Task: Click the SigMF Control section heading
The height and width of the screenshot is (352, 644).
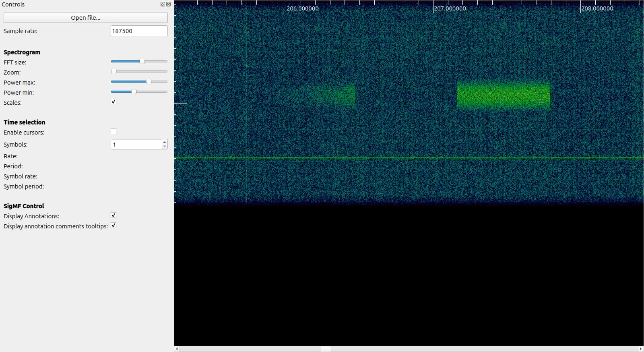Action: tap(24, 206)
